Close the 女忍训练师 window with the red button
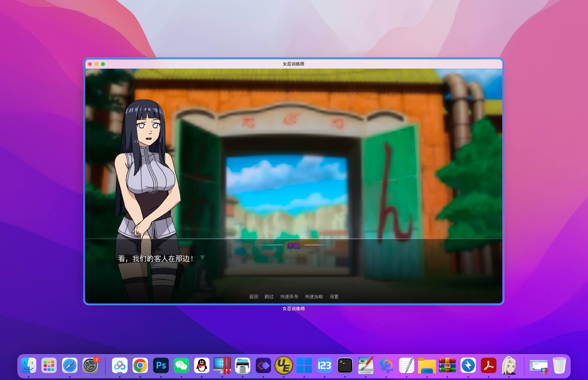This screenshot has height=380, width=588. 90,64
